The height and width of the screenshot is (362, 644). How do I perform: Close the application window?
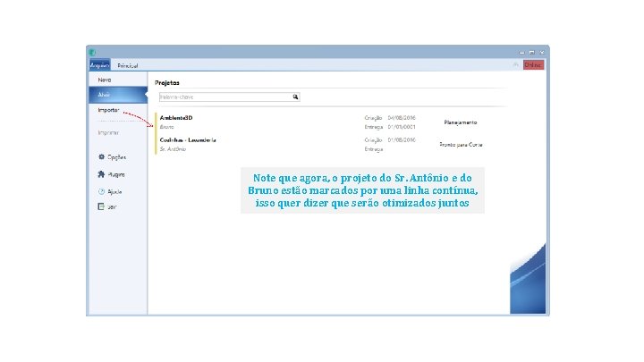point(542,53)
